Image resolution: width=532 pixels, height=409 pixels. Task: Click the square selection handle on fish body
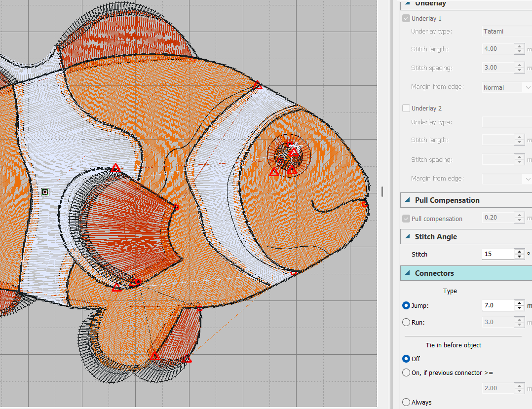(x=45, y=192)
